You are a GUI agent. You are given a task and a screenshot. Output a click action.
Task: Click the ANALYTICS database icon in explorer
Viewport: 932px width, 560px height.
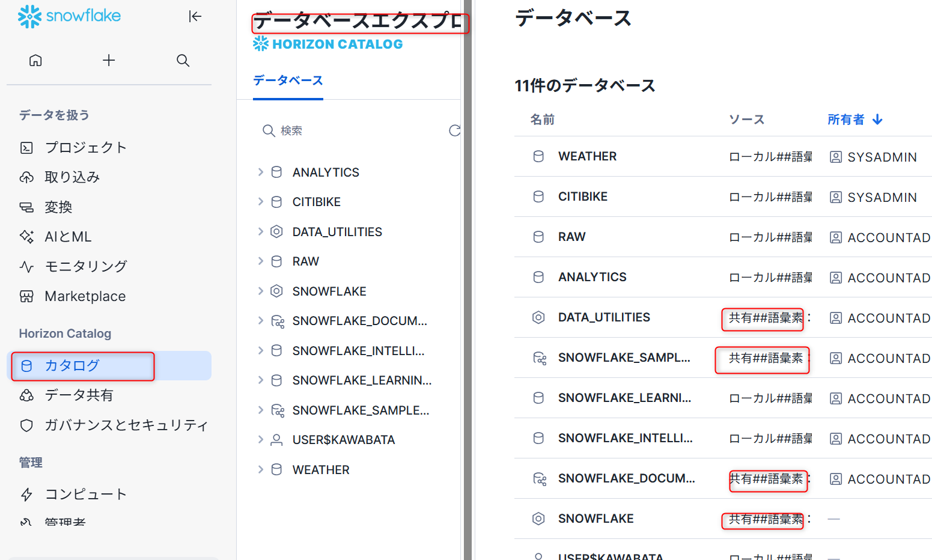tap(276, 172)
